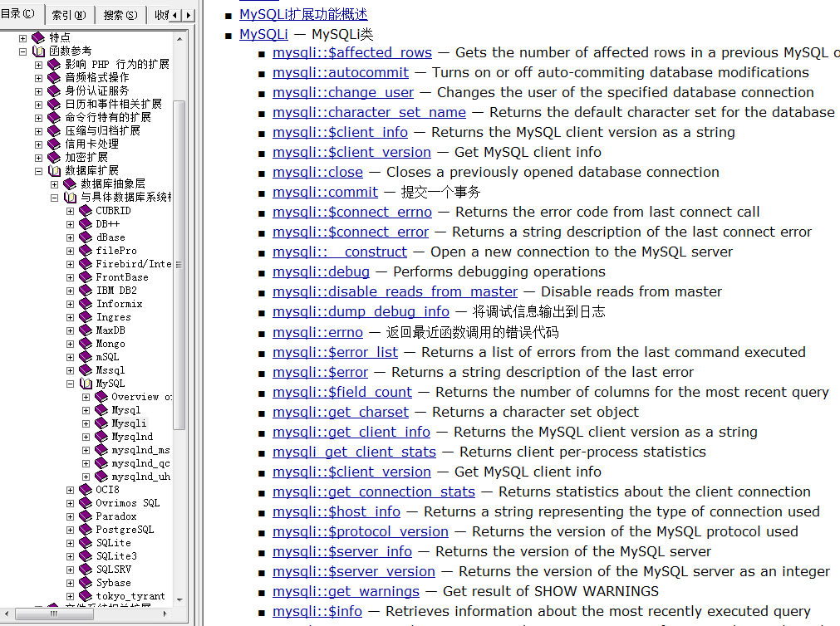The height and width of the screenshot is (626, 840).
Task: Expand the CUBRID tree node
Action: tap(70, 211)
